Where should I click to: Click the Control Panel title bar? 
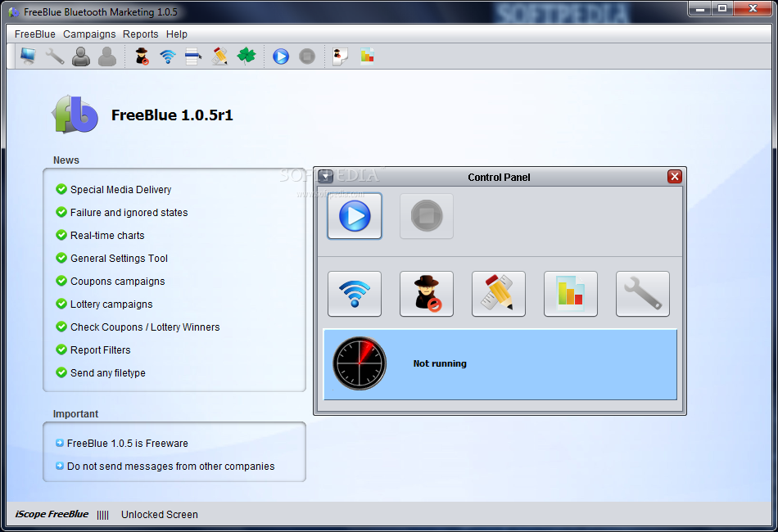pos(499,177)
